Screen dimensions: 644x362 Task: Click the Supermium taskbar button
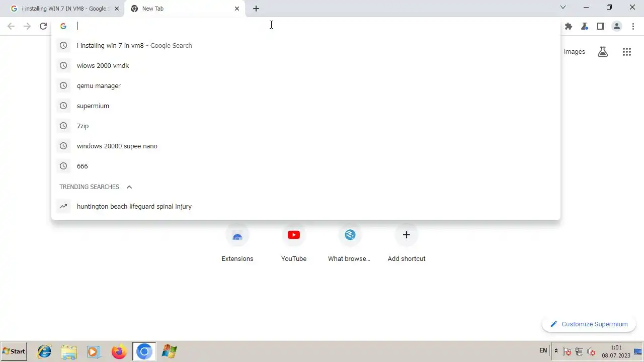point(144,351)
